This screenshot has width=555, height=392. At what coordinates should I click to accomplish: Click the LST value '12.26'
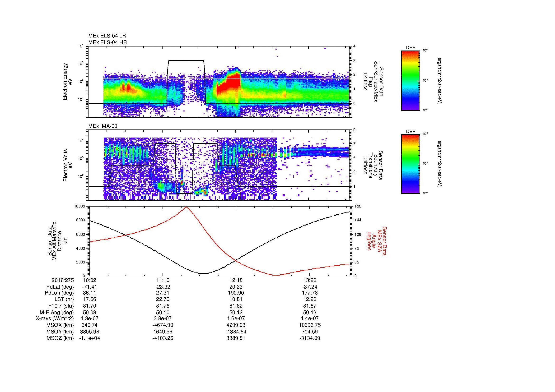(x=309, y=300)
